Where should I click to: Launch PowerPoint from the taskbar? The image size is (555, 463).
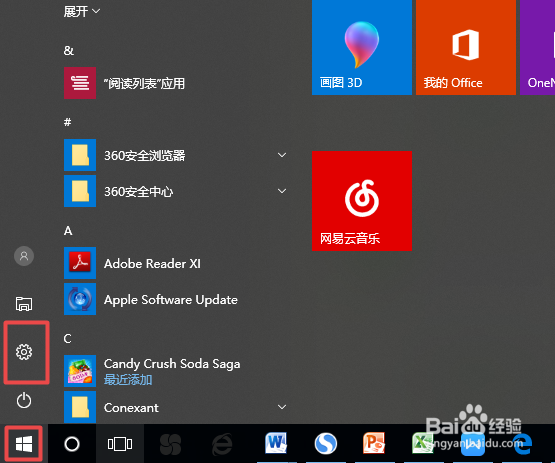[x=374, y=443]
